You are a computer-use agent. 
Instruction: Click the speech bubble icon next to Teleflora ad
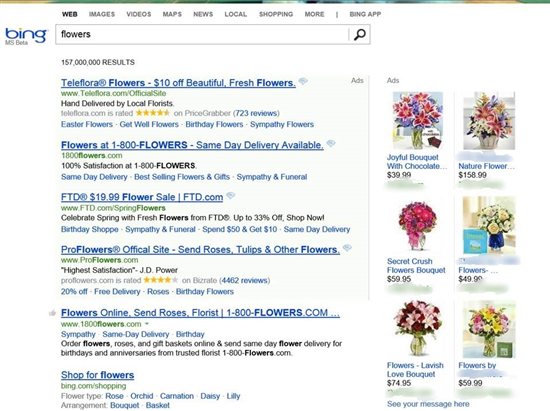[303, 81]
